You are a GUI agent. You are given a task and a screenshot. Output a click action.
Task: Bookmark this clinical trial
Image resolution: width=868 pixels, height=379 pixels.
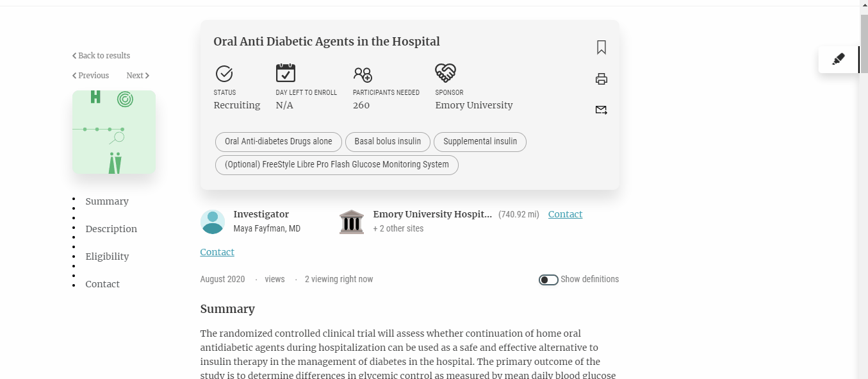(x=601, y=47)
